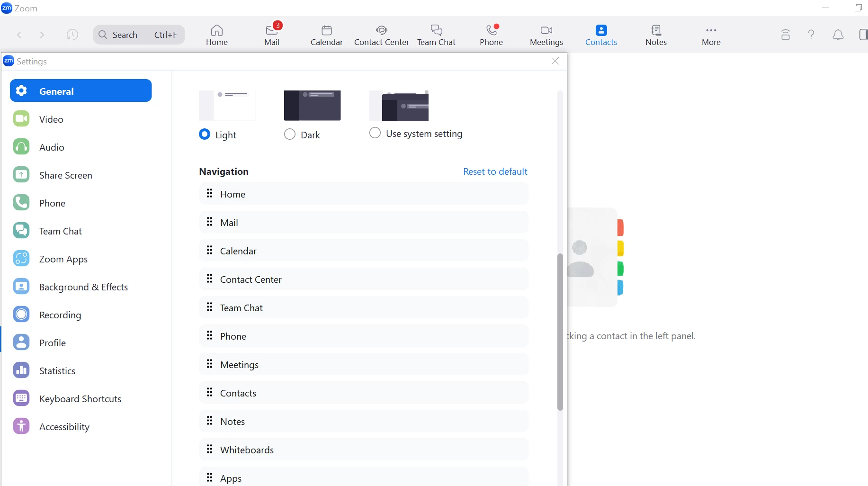Click the Whiteboards navigation row label
868x486 pixels.
pos(247,450)
